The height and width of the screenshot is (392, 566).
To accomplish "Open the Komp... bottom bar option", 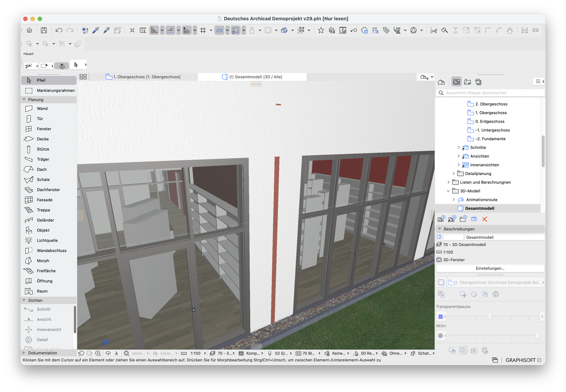I will (251, 353).
